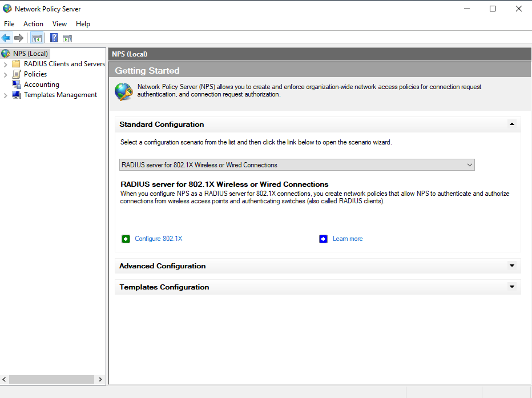Maximize the Network Policy Server window

click(x=493, y=9)
